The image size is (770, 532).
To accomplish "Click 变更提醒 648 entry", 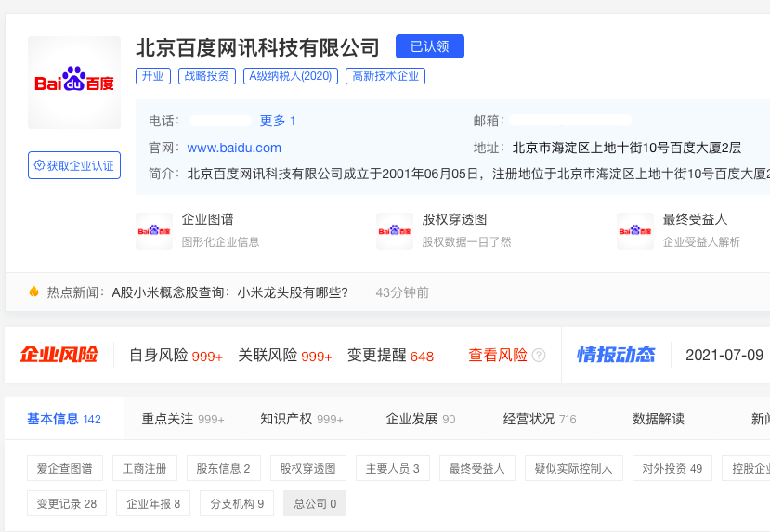I will [x=390, y=355].
